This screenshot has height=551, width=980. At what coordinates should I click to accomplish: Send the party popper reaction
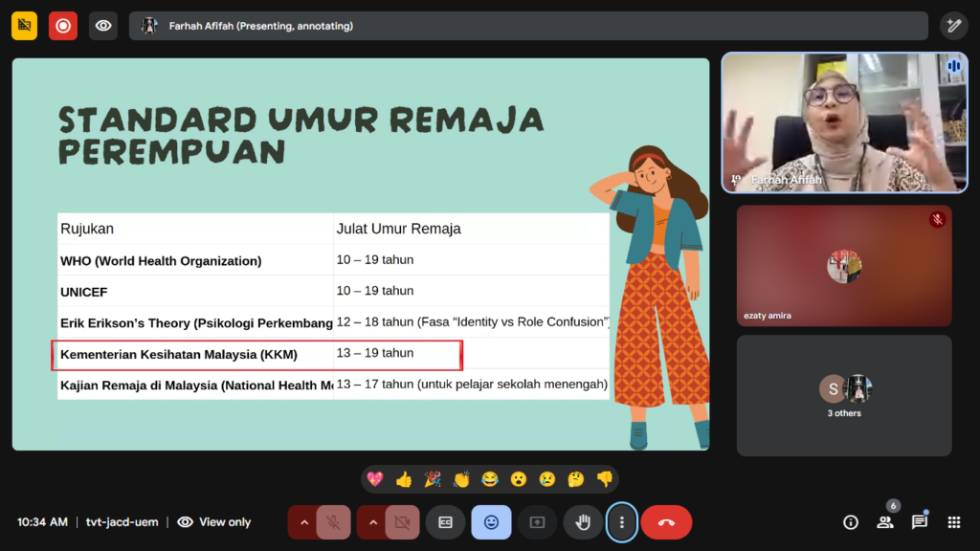[x=433, y=479]
